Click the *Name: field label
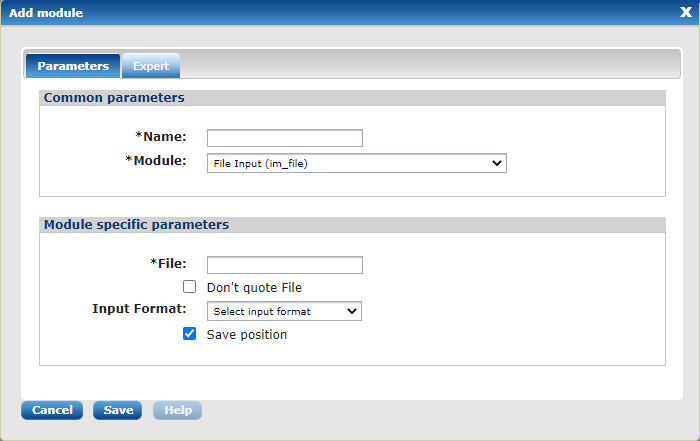 coord(161,136)
